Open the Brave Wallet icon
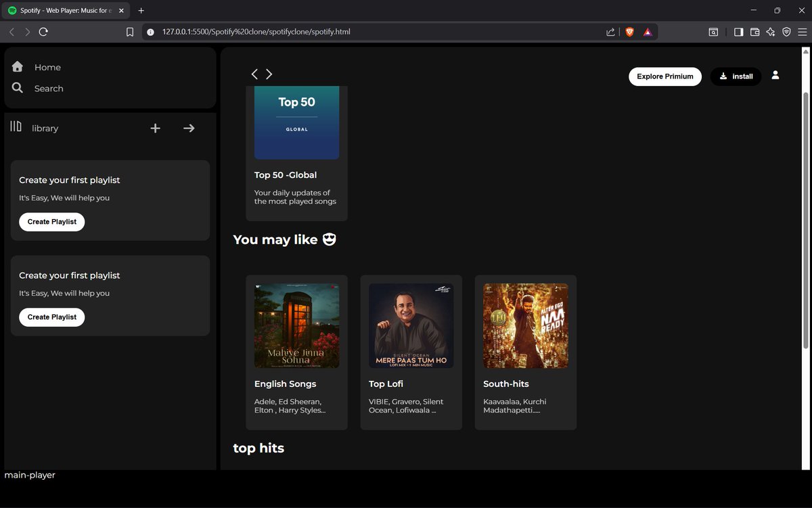 pos(754,32)
